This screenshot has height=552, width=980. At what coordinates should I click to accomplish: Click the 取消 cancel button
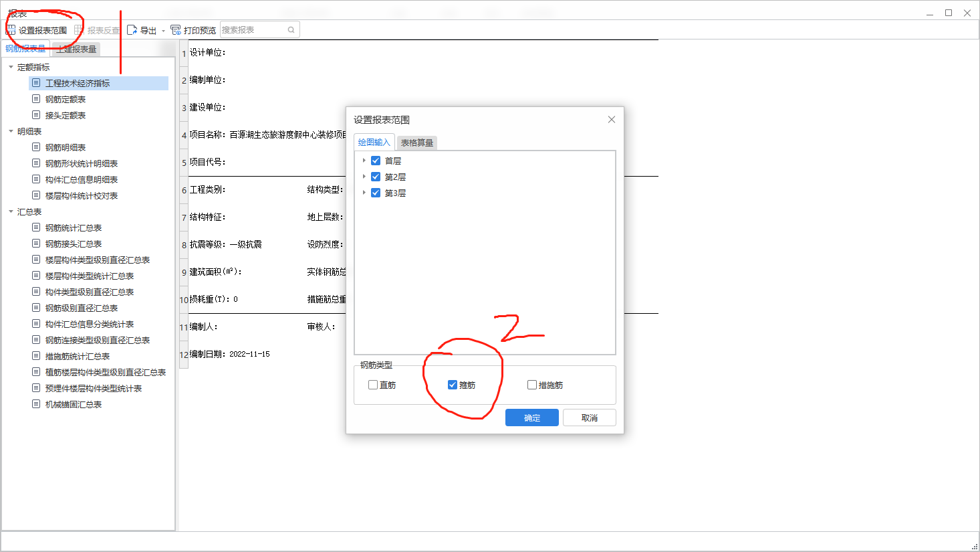click(x=590, y=418)
